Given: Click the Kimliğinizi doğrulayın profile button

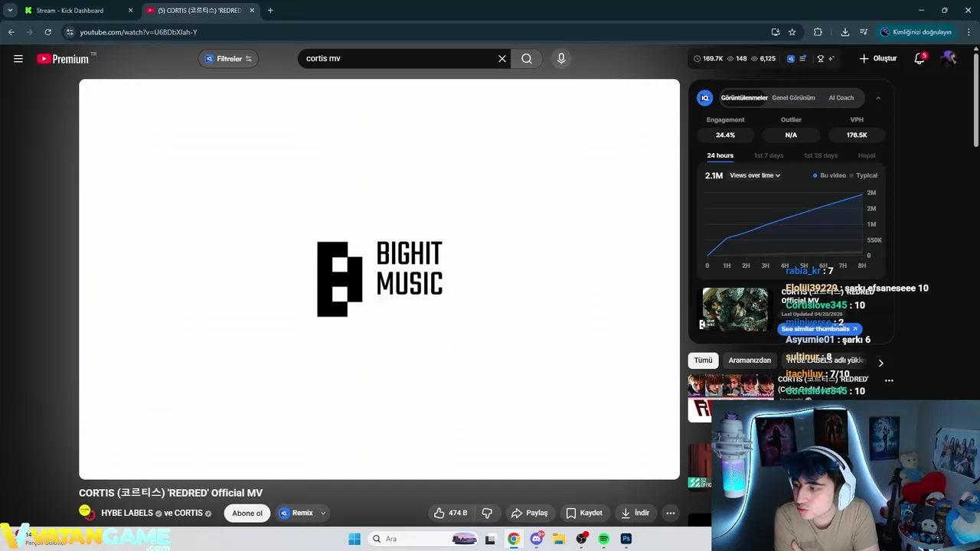Looking at the screenshot, I should 916,32.
